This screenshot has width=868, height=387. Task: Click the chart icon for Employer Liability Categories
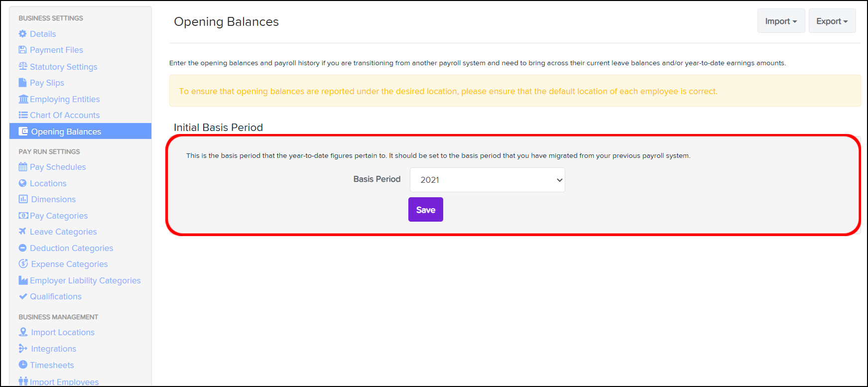(x=23, y=280)
